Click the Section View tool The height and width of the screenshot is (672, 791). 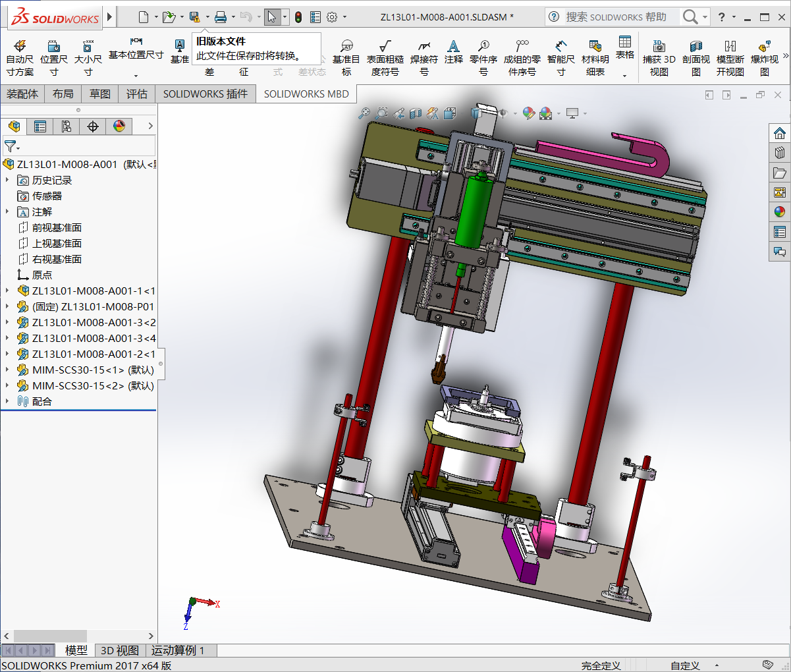[696, 58]
